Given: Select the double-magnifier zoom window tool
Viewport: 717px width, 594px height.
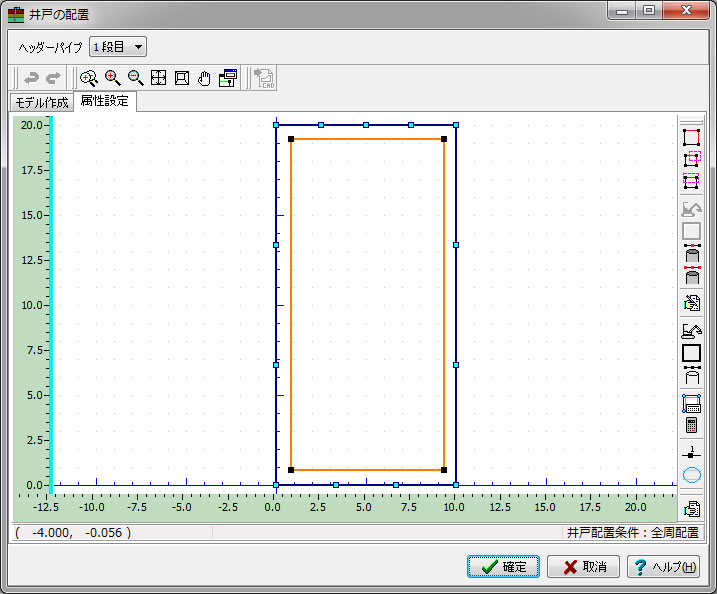Looking at the screenshot, I should coord(89,78).
